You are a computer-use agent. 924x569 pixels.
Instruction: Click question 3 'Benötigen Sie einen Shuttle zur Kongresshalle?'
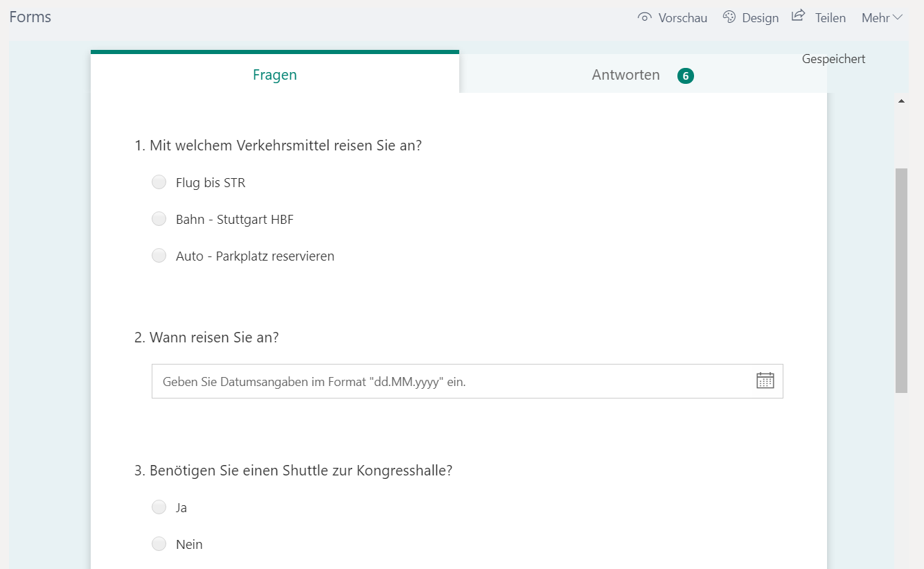pos(293,471)
